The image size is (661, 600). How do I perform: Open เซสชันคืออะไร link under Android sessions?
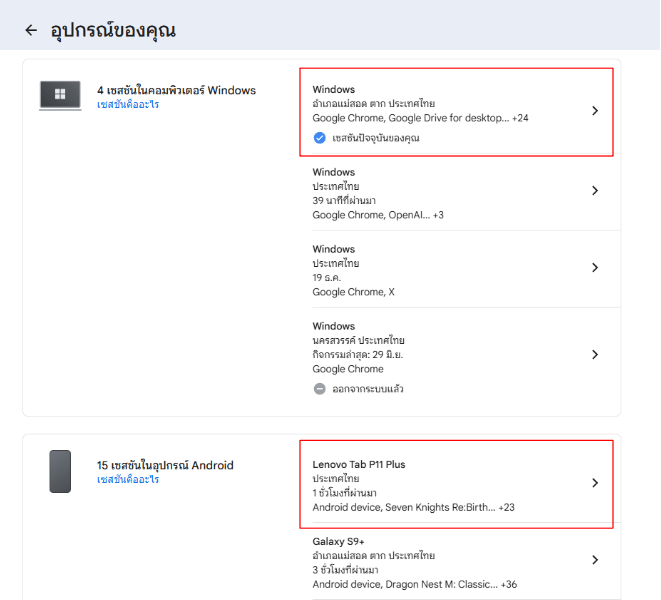tap(128, 480)
